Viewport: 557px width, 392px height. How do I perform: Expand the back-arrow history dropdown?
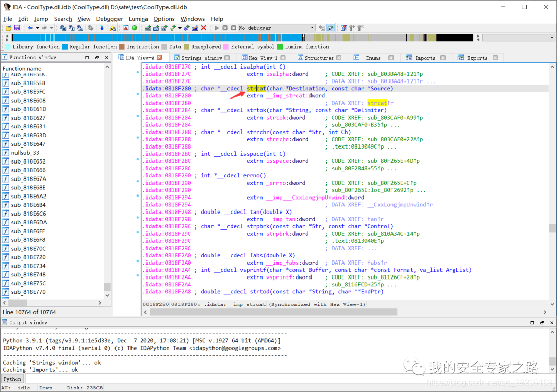point(37,28)
